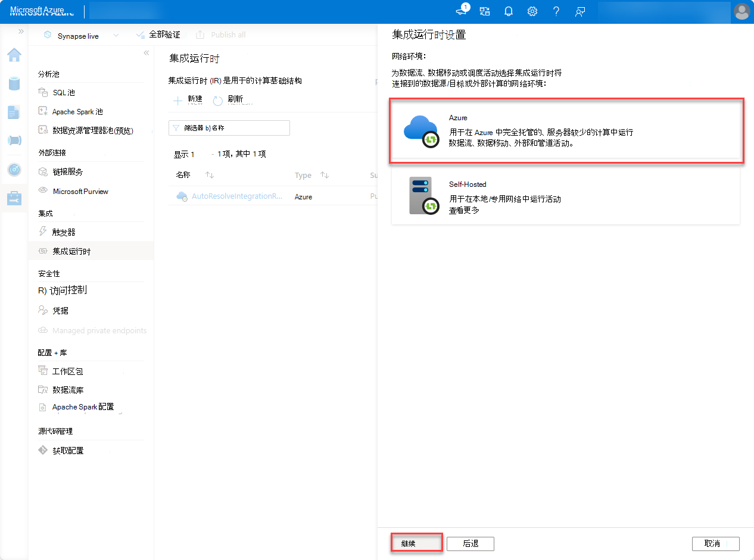Open the Data hub cylinder icon
Image resolution: width=754 pixels, height=560 pixels.
pos(14,83)
